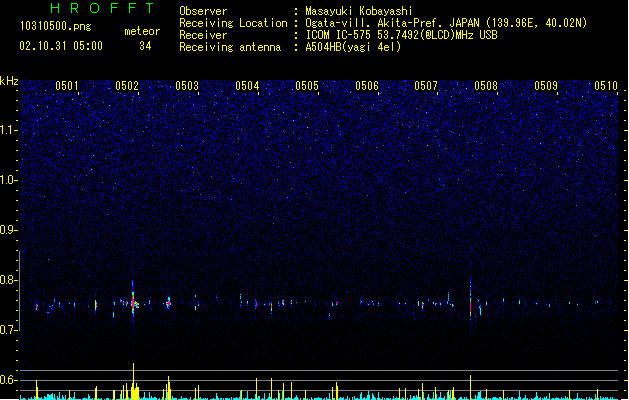Image resolution: width=629 pixels, height=400 pixels.
Task: Click the 0503 time marker
Action: 187,85
